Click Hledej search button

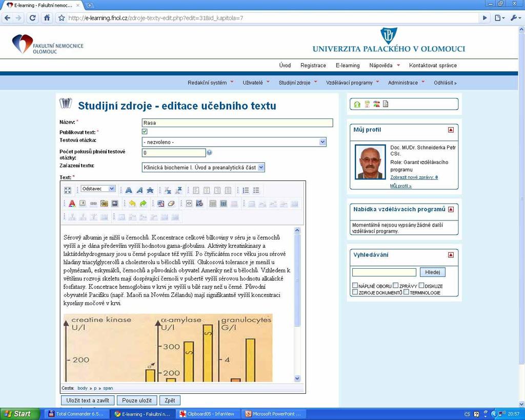pos(433,272)
